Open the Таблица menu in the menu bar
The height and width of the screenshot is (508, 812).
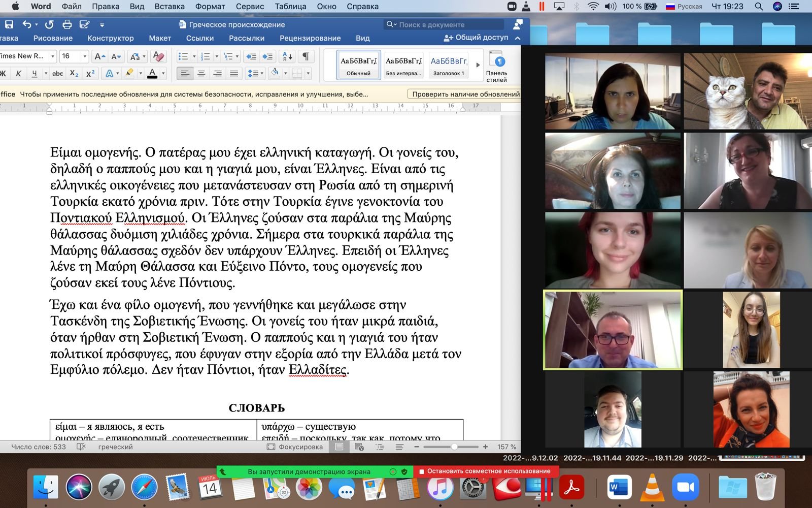click(x=290, y=7)
